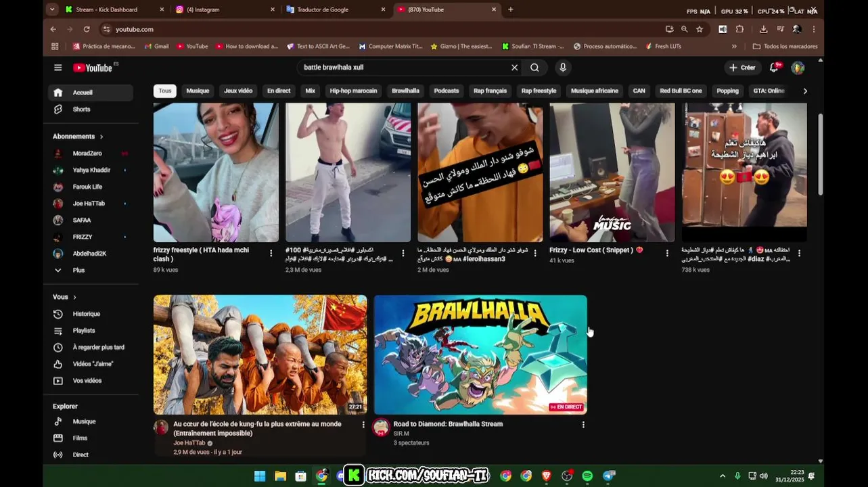Open the Chrome apps grid in bookmarks bar
This screenshot has height=487, width=868.
55,47
